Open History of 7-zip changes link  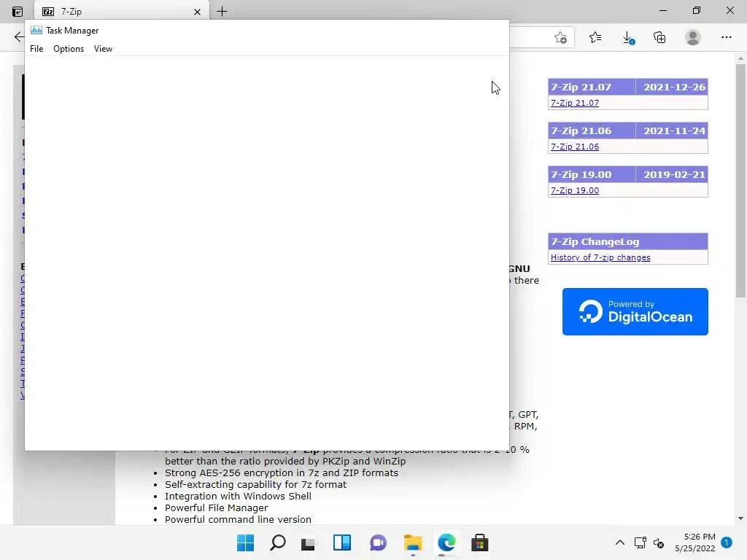pos(600,257)
